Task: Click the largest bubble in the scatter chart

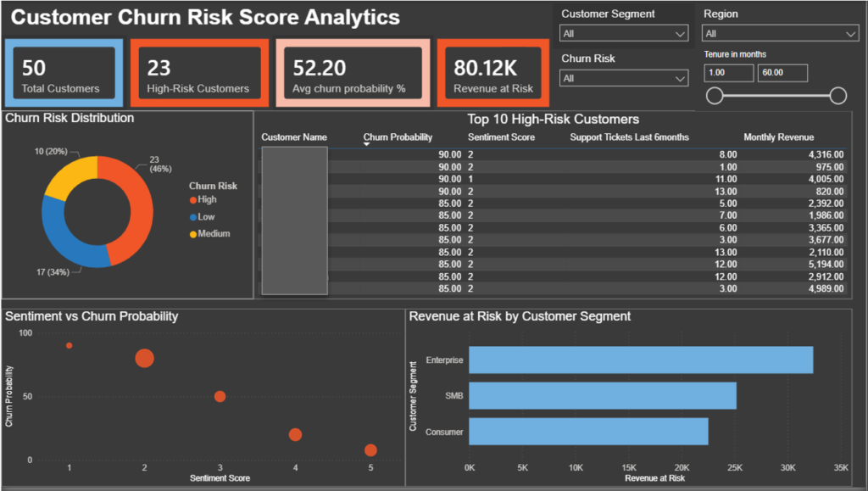Action: [142, 359]
